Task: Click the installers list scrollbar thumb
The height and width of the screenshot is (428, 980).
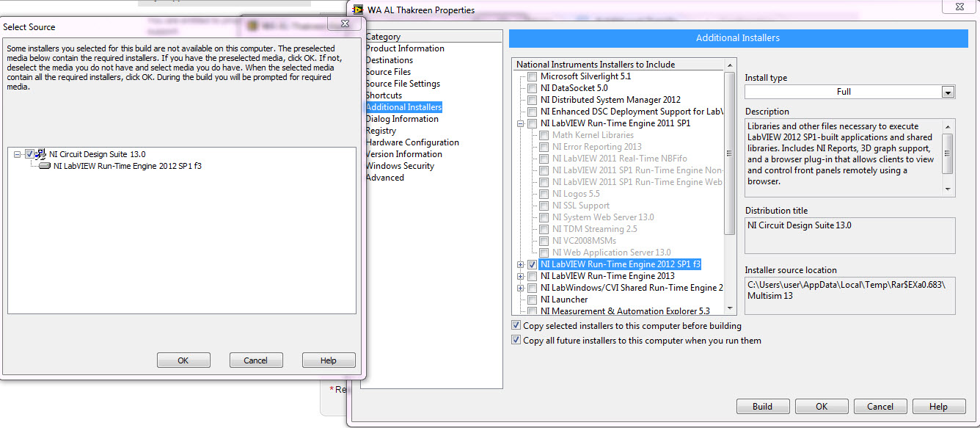Action: [x=729, y=153]
